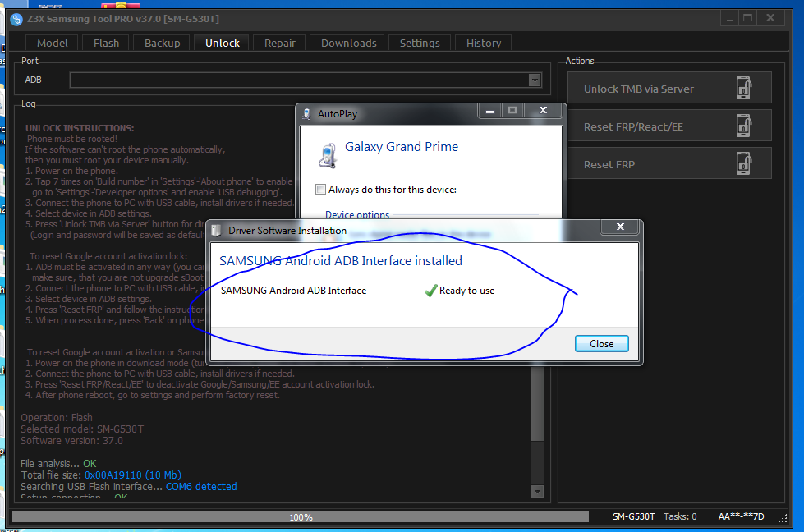
Task: Minimize the AutoPlay window
Action: click(490, 111)
